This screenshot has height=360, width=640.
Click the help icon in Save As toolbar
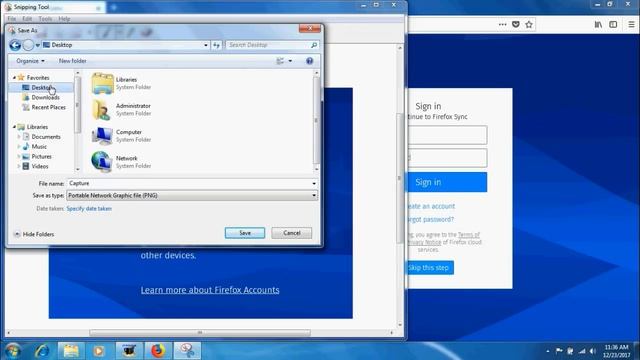[x=309, y=61]
